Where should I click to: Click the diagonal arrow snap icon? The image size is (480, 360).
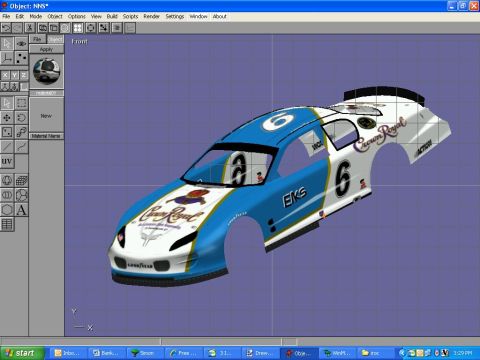click(103, 28)
